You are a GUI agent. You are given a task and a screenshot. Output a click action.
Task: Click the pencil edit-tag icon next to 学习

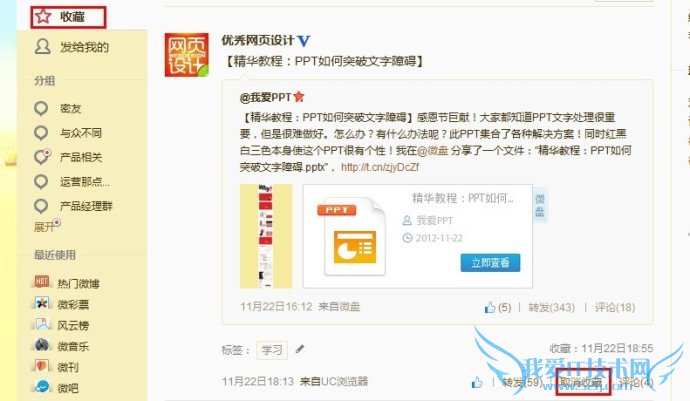coord(300,349)
